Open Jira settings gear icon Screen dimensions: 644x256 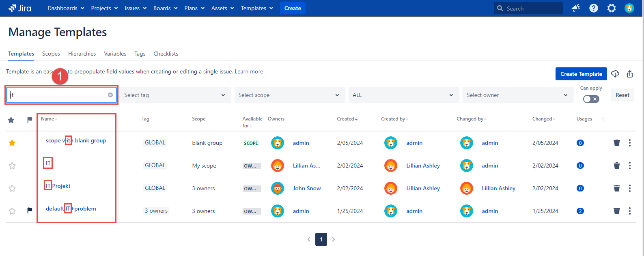[x=611, y=8]
